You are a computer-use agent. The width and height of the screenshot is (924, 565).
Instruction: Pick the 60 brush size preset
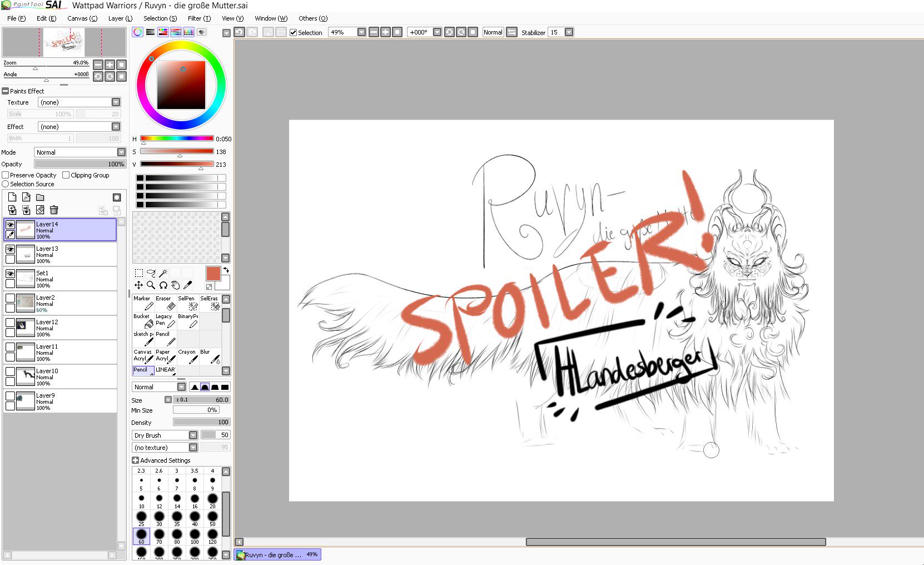point(141,537)
